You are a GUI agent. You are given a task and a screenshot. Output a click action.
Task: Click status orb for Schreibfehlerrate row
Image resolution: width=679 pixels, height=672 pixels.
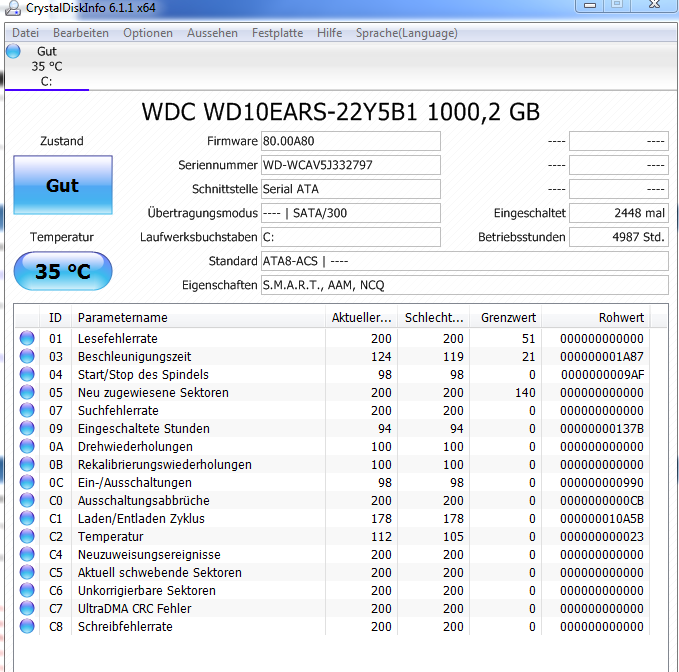click(27, 626)
